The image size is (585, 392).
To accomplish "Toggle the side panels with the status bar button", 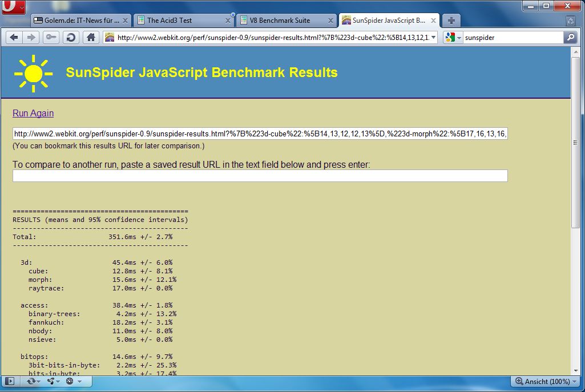I will pyautogui.click(x=10, y=381).
